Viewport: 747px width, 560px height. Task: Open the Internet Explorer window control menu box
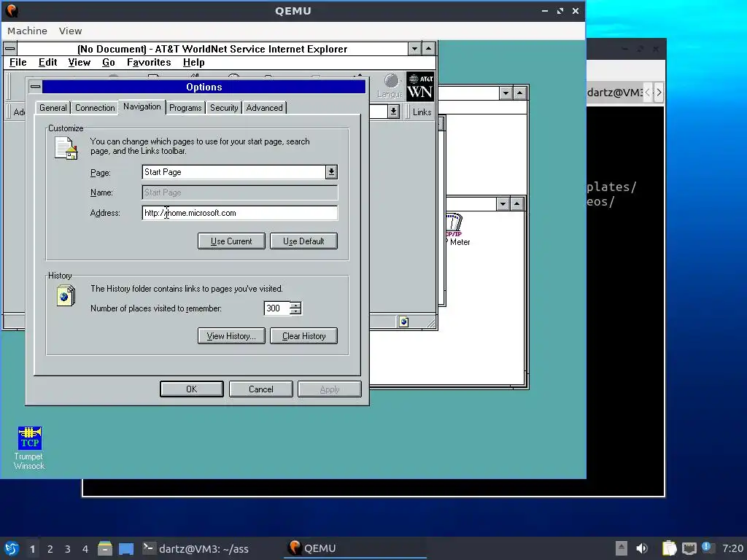coord(10,49)
